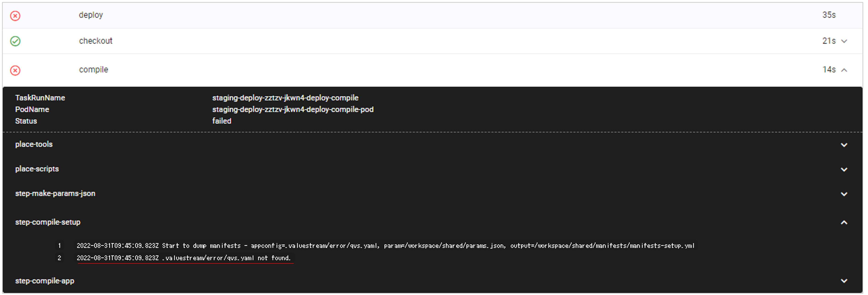Expand the step-make-params-json chevron

pos(844,194)
